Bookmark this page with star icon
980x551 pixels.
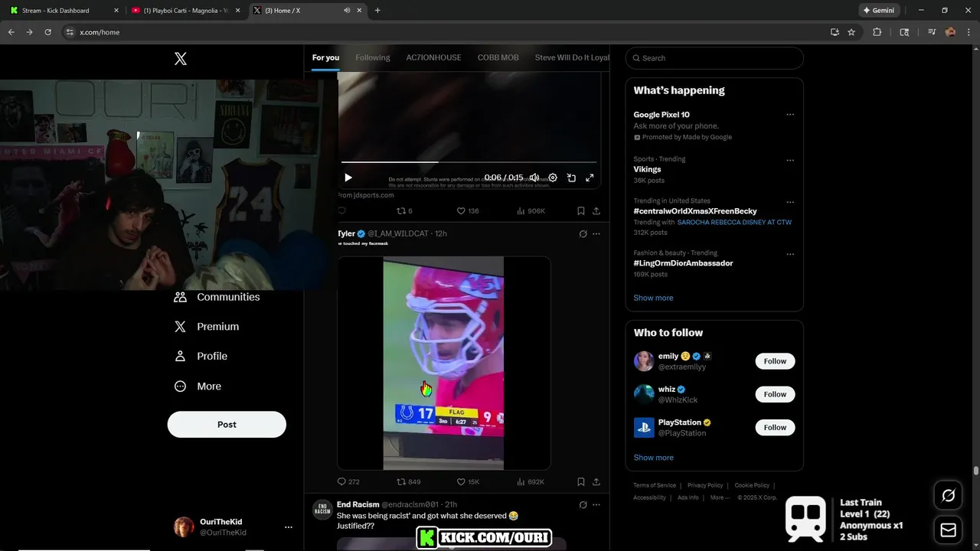[851, 32]
